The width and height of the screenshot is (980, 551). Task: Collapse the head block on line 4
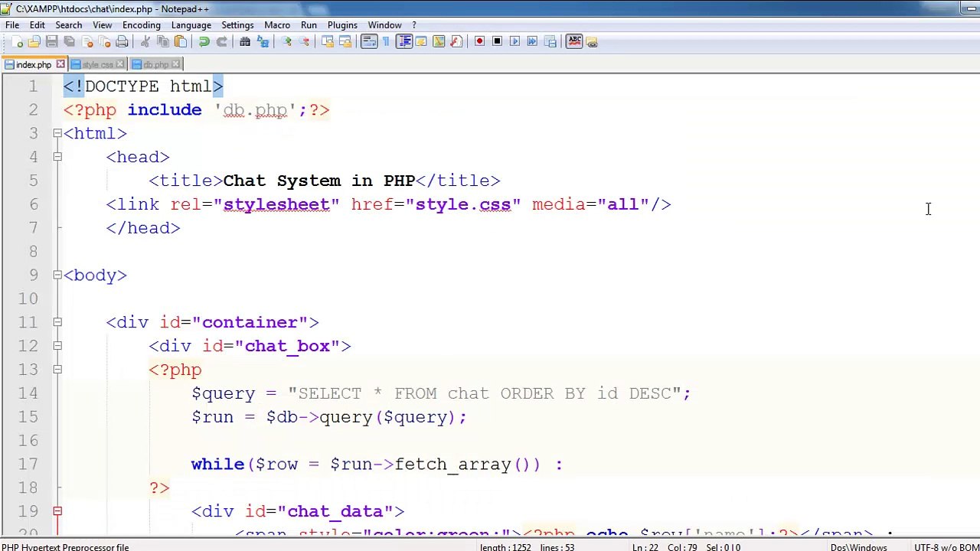point(57,157)
